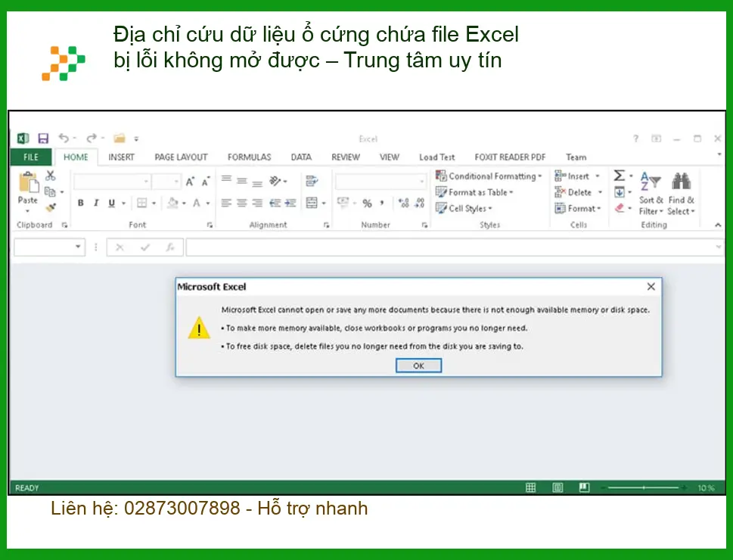Viewport: 733px width, 560px height.
Task: Switch to Page Layout view in status bar
Action: click(x=558, y=488)
